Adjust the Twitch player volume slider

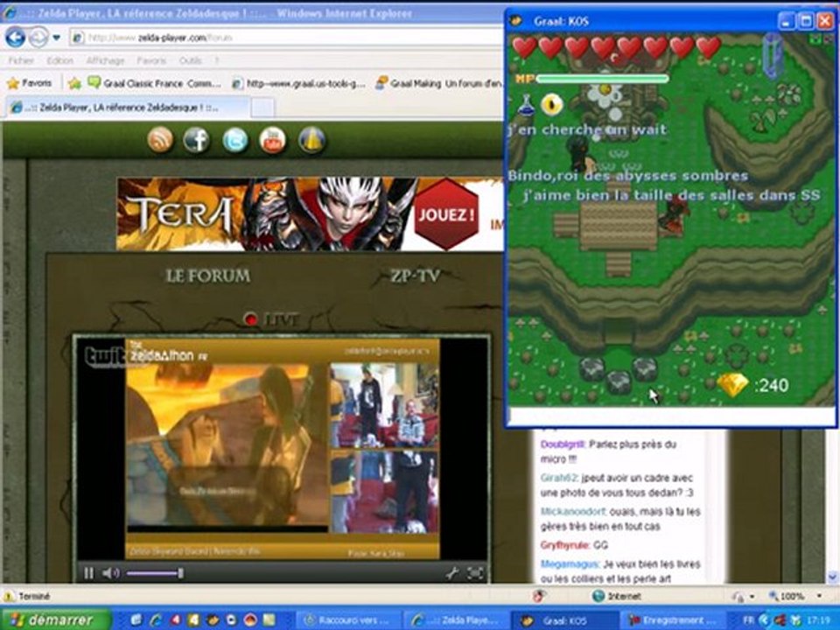click(155, 573)
